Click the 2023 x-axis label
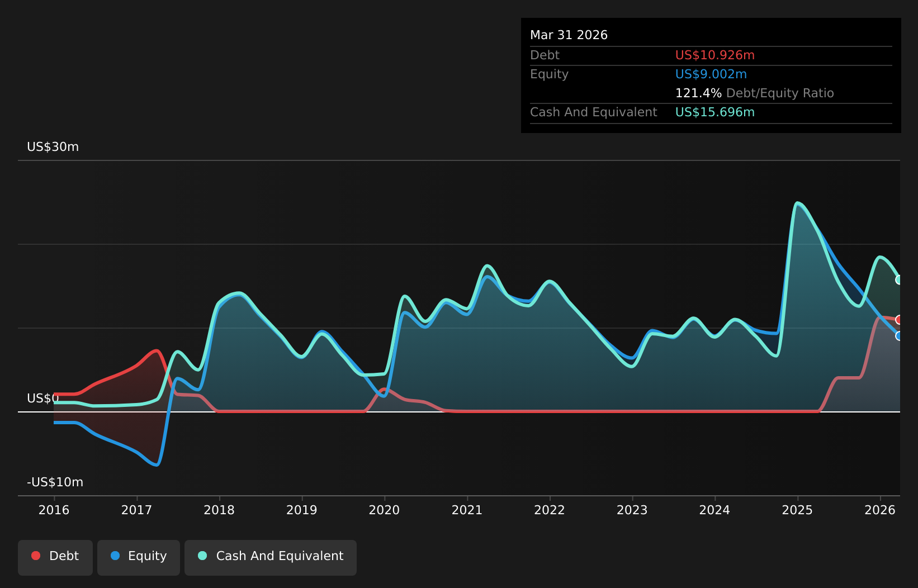The width and height of the screenshot is (918, 588). [x=632, y=510]
